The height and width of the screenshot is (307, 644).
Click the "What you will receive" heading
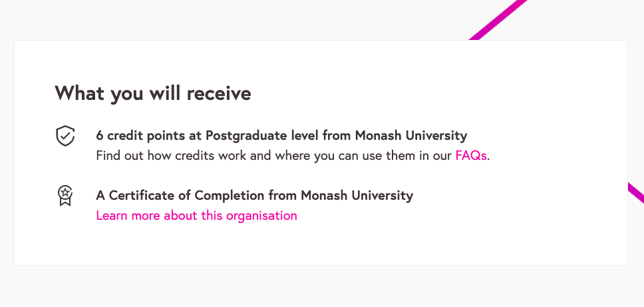pos(153,93)
